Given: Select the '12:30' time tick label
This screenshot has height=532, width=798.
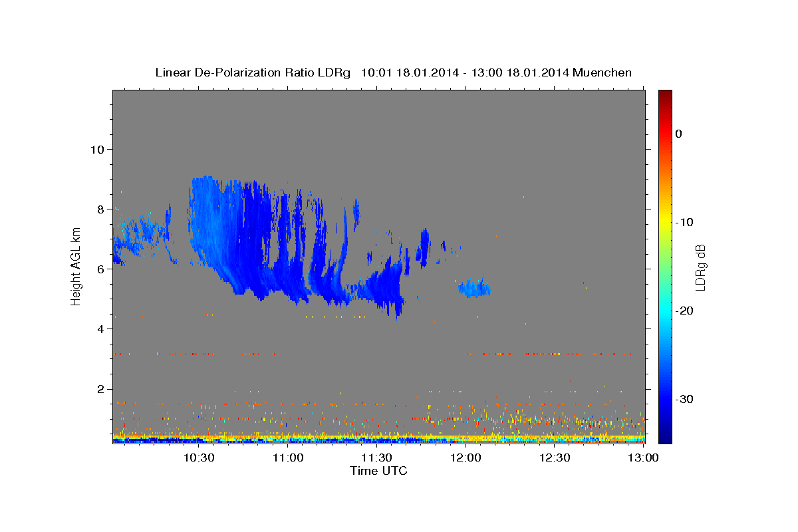Looking at the screenshot, I should tap(555, 458).
